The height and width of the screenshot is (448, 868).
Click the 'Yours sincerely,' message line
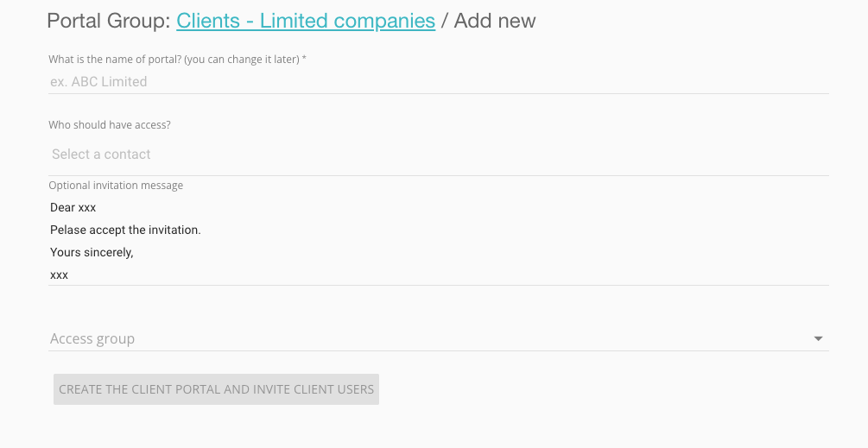coord(92,253)
